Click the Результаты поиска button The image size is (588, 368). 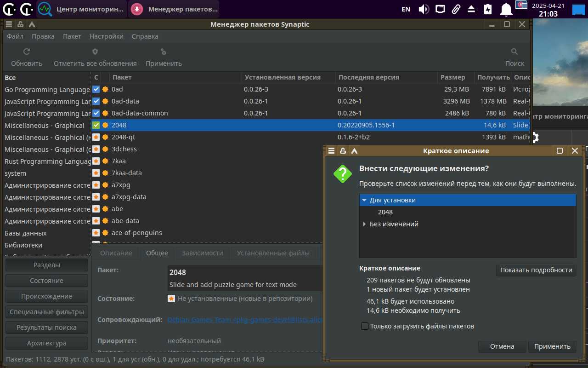pyautogui.click(x=47, y=328)
